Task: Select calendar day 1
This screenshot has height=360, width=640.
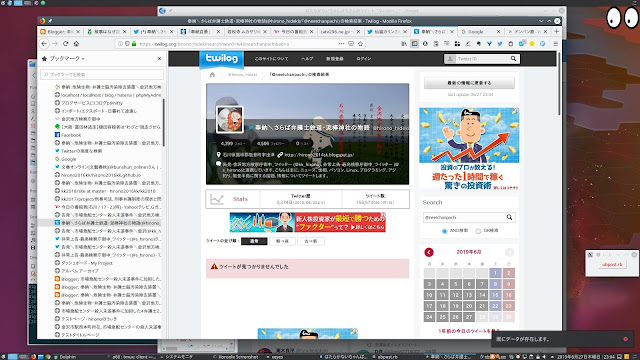Action: tap(495, 273)
